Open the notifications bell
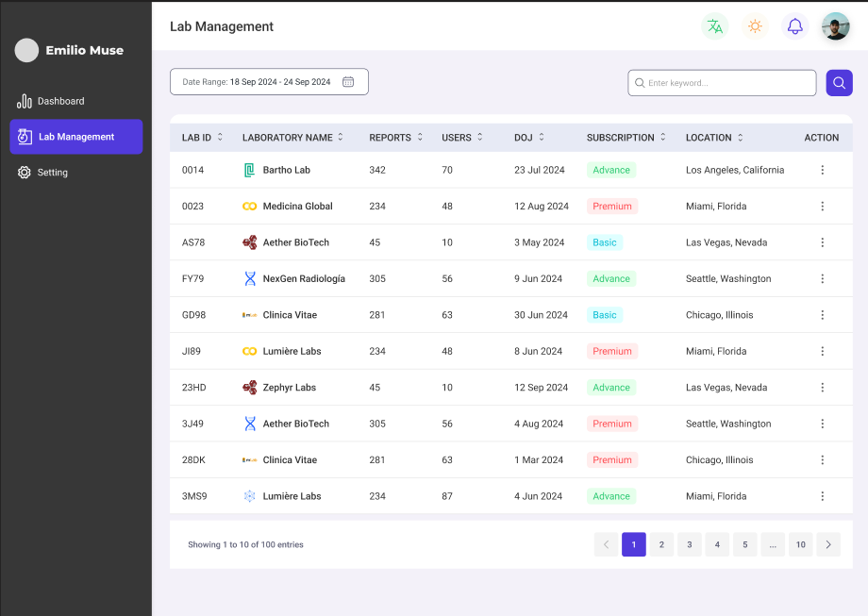Image resolution: width=868 pixels, height=616 pixels. pos(795,26)
